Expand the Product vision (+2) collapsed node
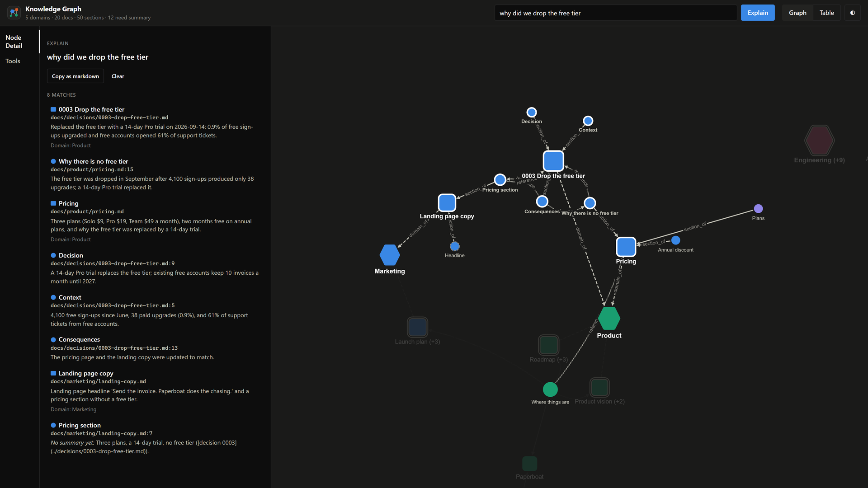The width and height of the screenshot is (868, 488). [x=599, y=387]
